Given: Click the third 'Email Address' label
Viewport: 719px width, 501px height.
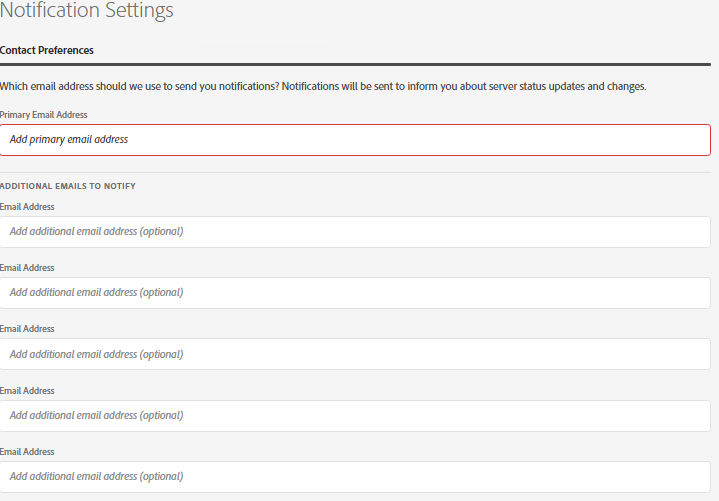Looking at the screenshot, I should pos(27,329).
